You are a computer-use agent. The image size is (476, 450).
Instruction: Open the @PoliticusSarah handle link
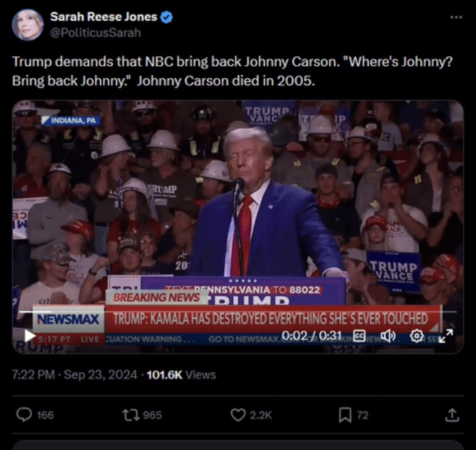click(95, 33)
